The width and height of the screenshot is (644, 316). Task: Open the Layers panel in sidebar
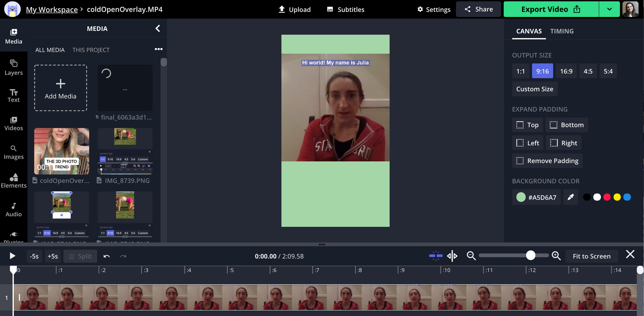[x=14, y=68]
